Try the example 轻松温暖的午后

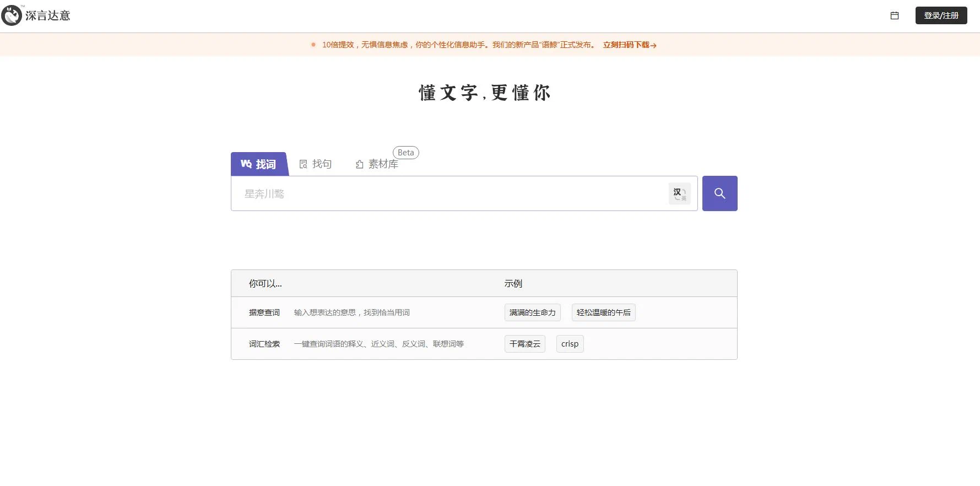(x=603, y=312)
